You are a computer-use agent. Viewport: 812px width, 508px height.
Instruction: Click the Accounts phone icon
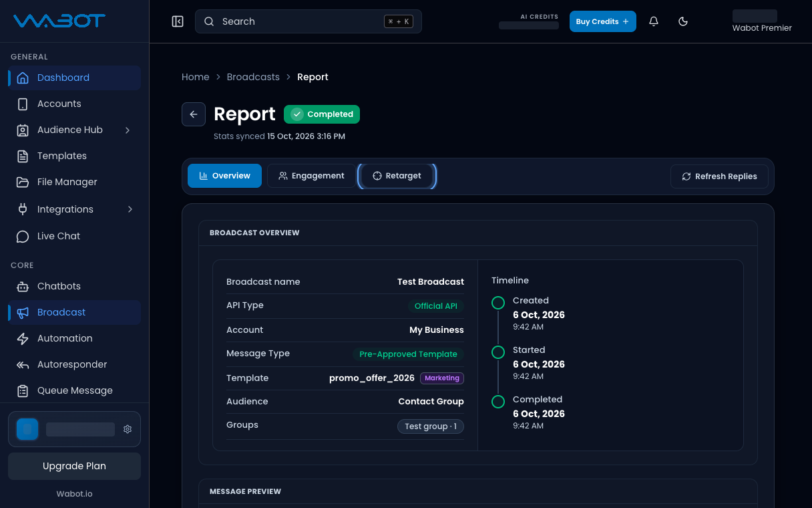[x=23, y=104]
